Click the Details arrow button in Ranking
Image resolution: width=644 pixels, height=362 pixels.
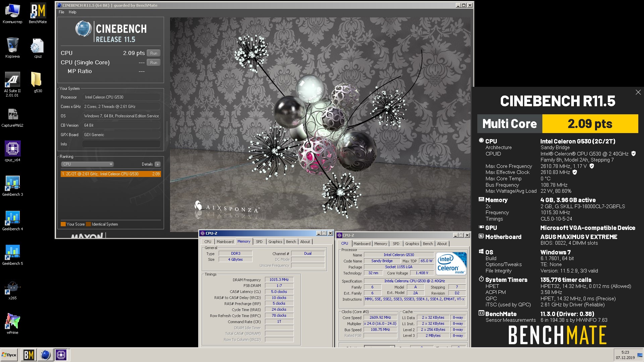157,164
